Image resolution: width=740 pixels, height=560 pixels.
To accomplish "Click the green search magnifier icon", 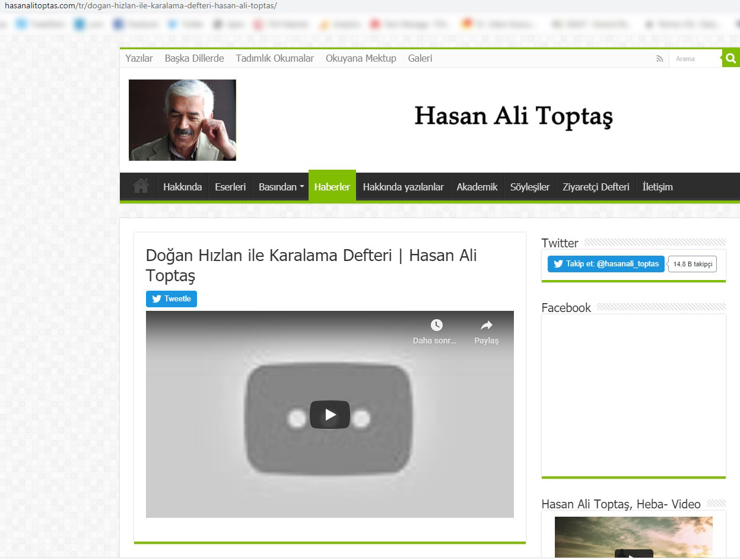I will tap(730, 58).
